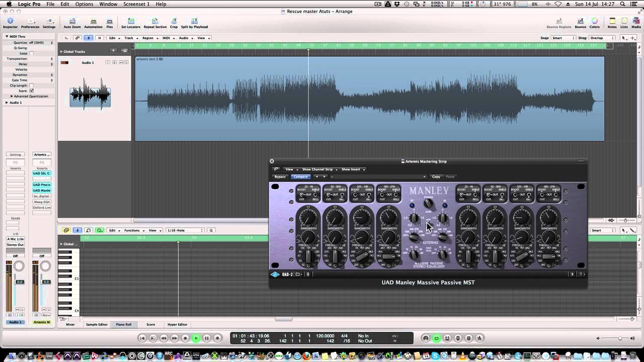Image resolution: width=644 pixels, height=362 pixels.
Task: Open the Arrange Audio menu
Action: coord(185,38)
